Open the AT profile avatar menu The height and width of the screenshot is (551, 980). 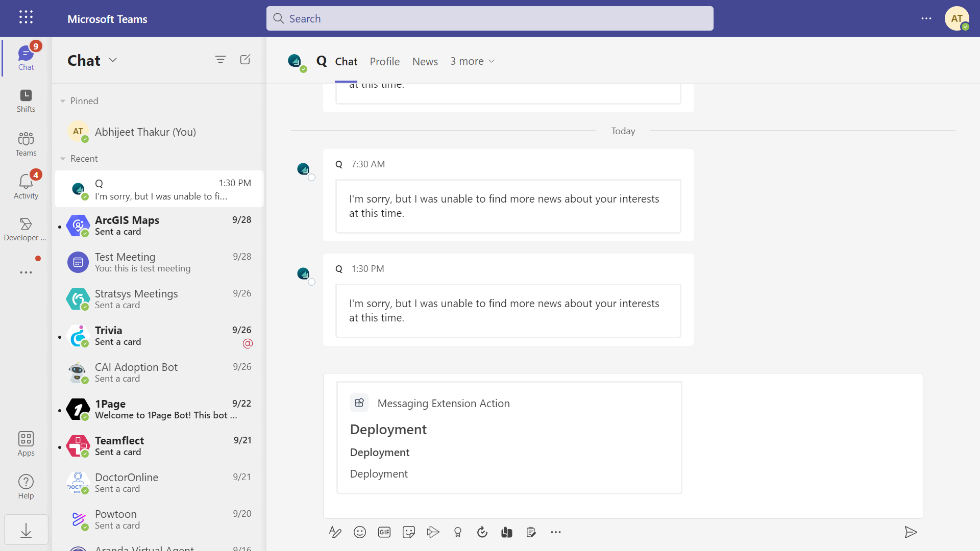click(957, 18)
